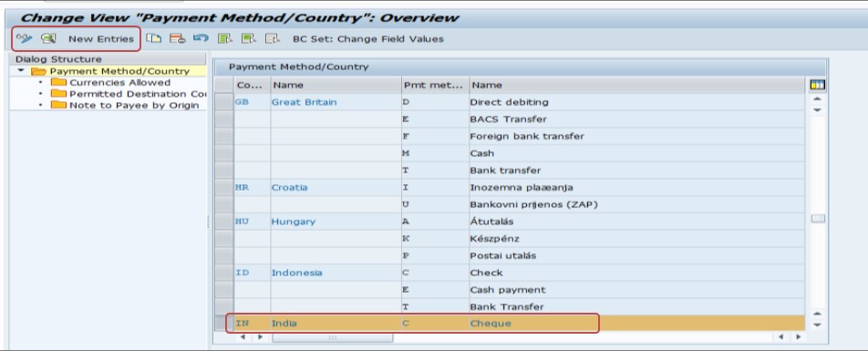Click payment method D in Direct debiting row
The height and width of the screenshot is (351, 868).
click(x=436, y=102)
